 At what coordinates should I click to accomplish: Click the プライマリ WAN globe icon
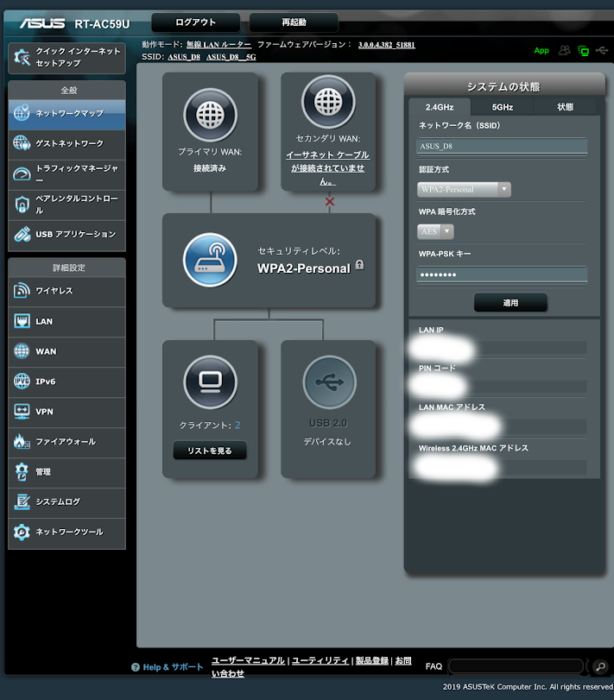point(211,115)
